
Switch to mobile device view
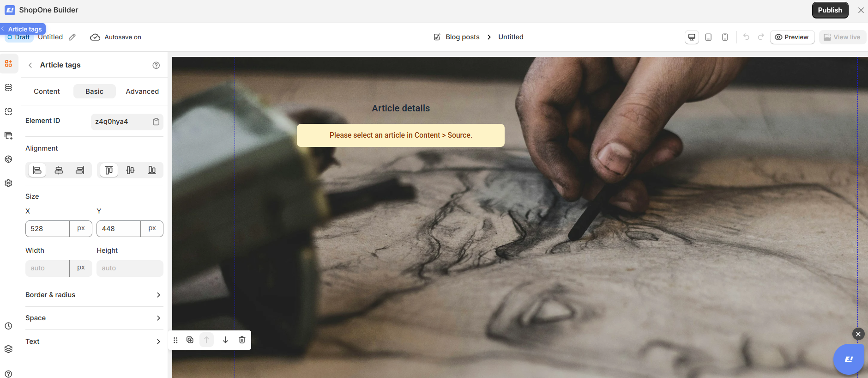click(x=725, y=37)
